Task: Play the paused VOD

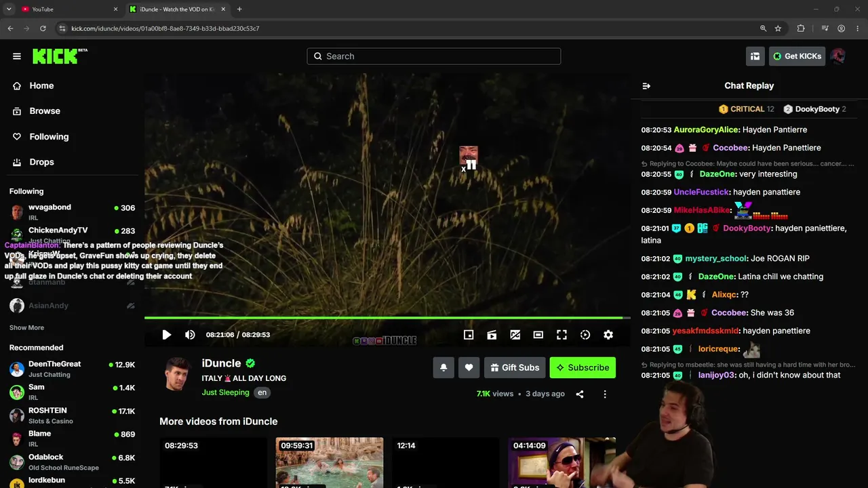Action: point(166,335)
